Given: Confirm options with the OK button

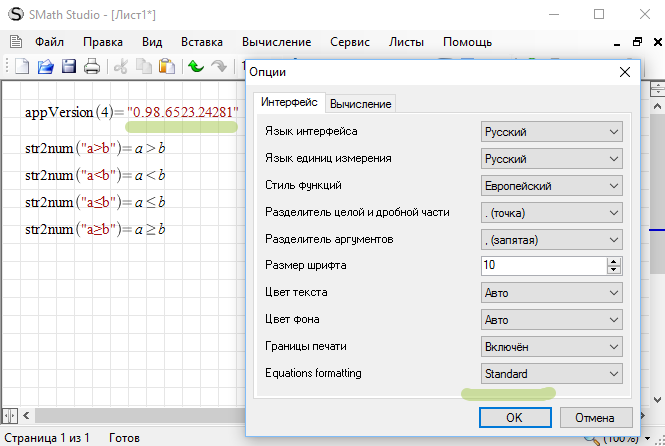Looking at the screenshot, I should point(511,417).
